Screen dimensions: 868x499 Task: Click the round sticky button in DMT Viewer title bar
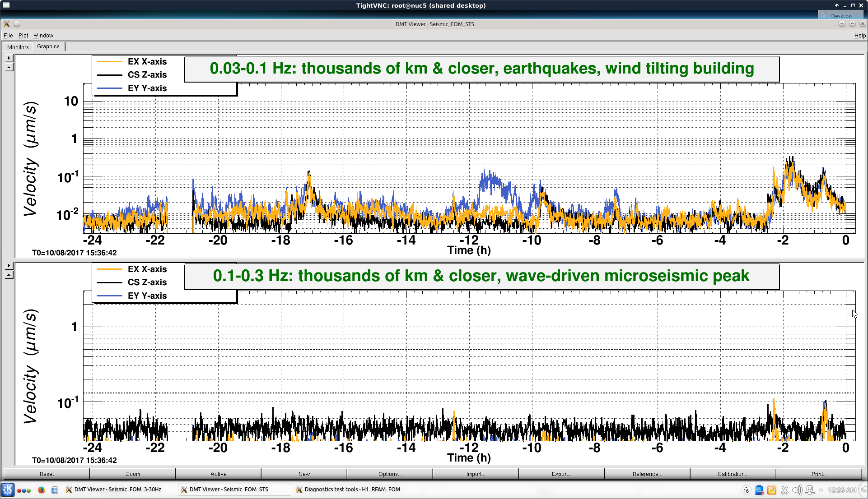tap(17, 24)
